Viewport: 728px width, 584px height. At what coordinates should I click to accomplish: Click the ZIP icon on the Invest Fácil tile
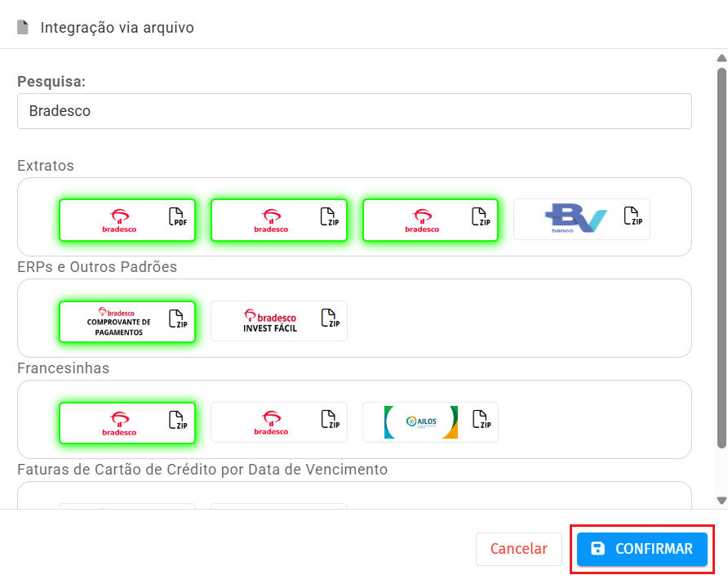[329, 319]
